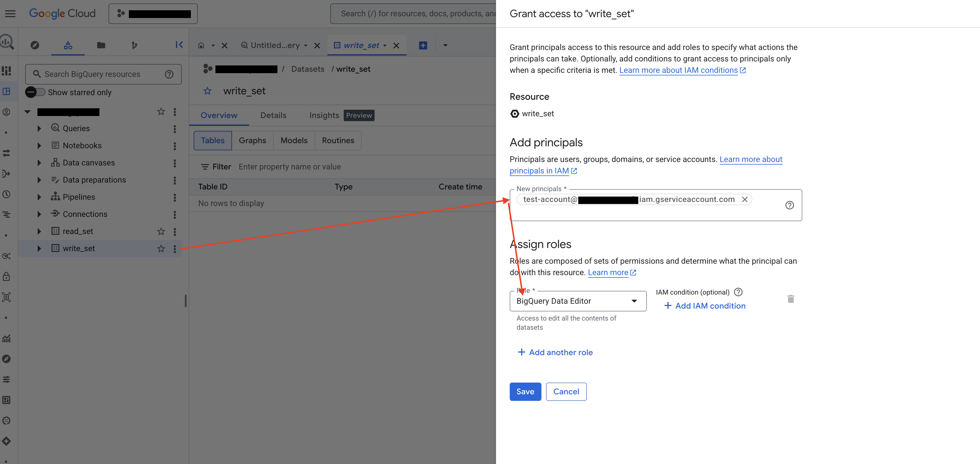
Task: Delete the role with trash icon
Action: 791,299
